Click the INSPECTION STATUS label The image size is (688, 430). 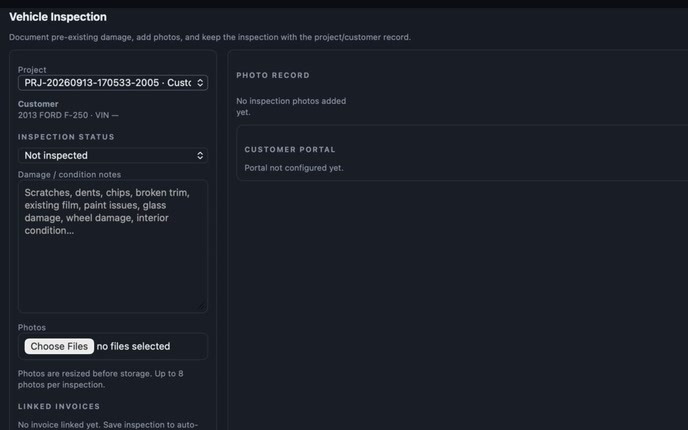66,136
